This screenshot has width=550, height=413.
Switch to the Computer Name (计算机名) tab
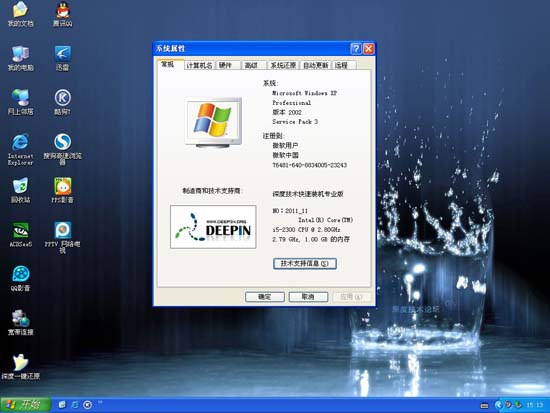pyautogui.click(x=199, y=65)
